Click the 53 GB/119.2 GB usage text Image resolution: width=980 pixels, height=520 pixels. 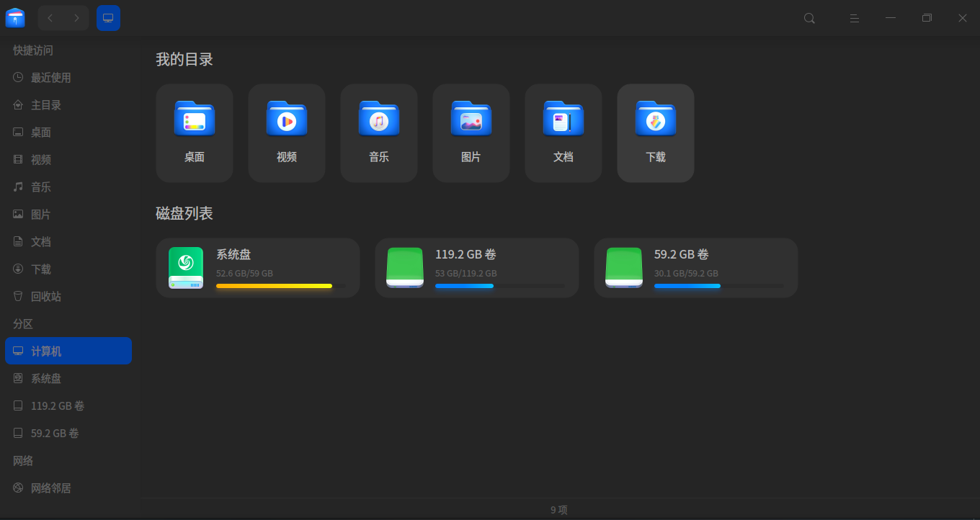point(466,274)
